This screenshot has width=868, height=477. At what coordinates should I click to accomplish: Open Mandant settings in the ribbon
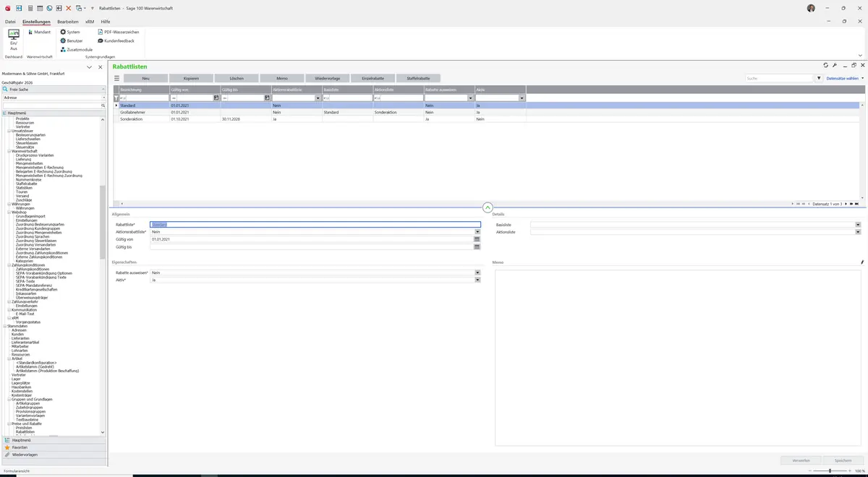[40, 32]
